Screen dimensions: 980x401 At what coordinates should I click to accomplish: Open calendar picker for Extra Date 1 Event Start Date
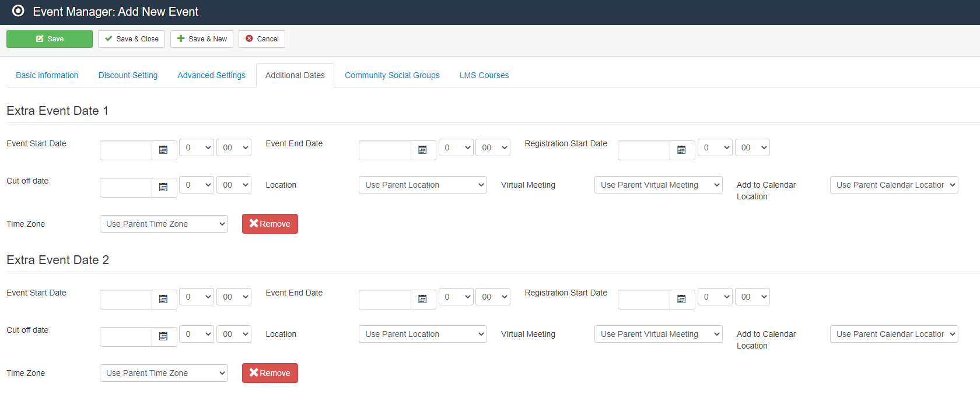164,150
